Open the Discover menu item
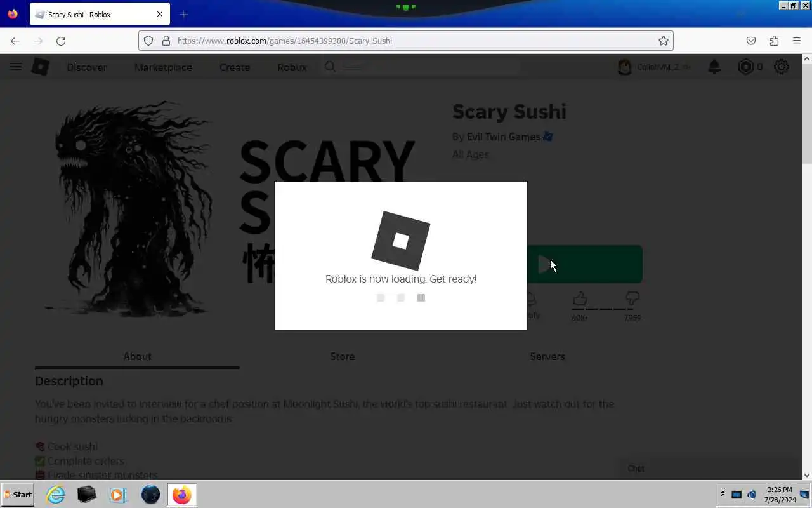The width and height of the screenshot is (812, 508). 87,67
